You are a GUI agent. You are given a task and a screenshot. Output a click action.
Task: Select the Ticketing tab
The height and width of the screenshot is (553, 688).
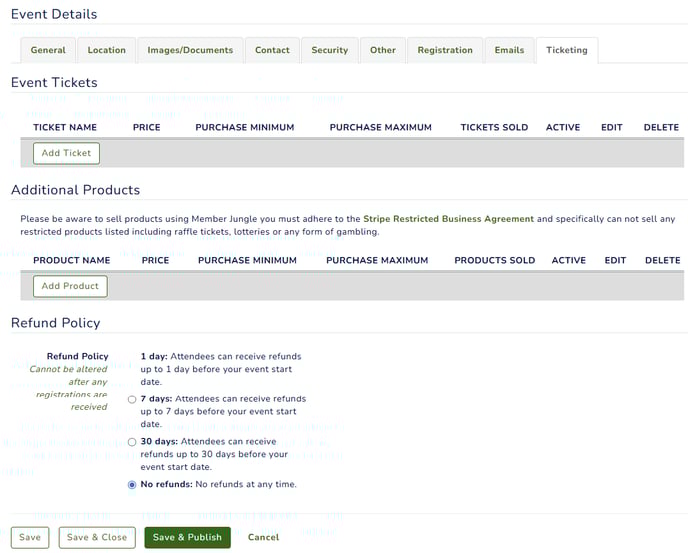(x=567, y=50)
